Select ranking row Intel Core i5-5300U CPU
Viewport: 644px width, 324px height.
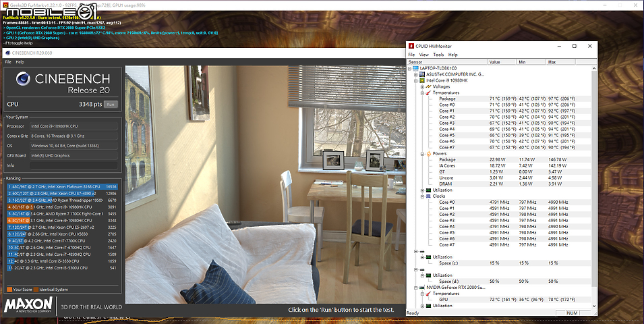pos(62,268)
